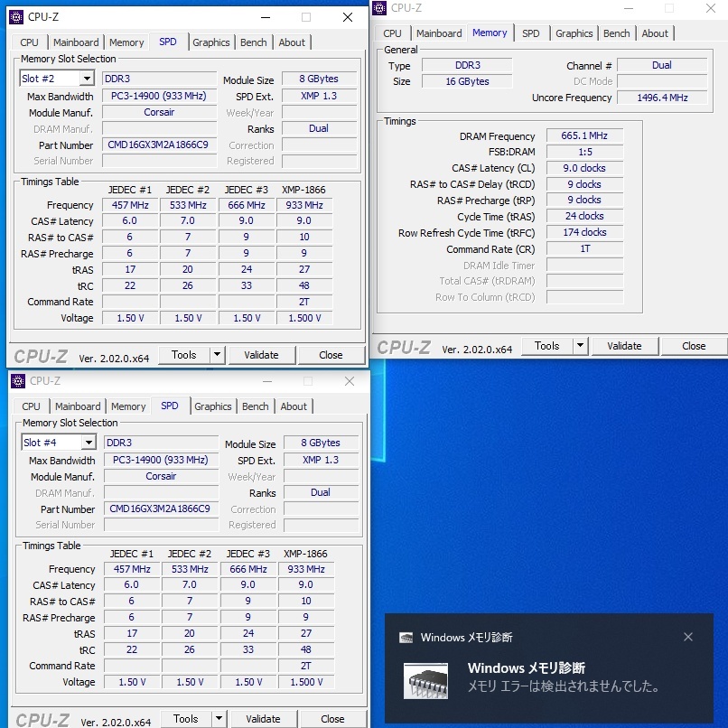Click Validate button in Memory window
Image resolution: width=728 pixels, height=728 pixels.
[x=624, y=345]
